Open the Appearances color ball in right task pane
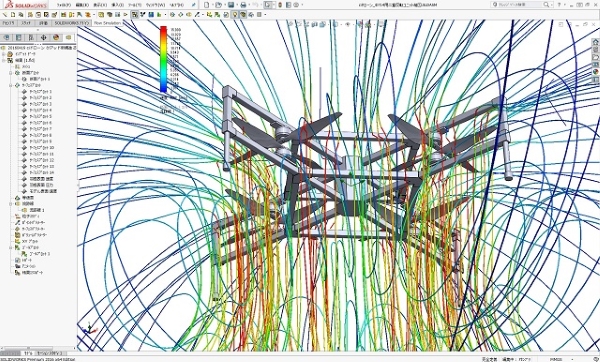This screenshot has height=362, width=600. 595,72
